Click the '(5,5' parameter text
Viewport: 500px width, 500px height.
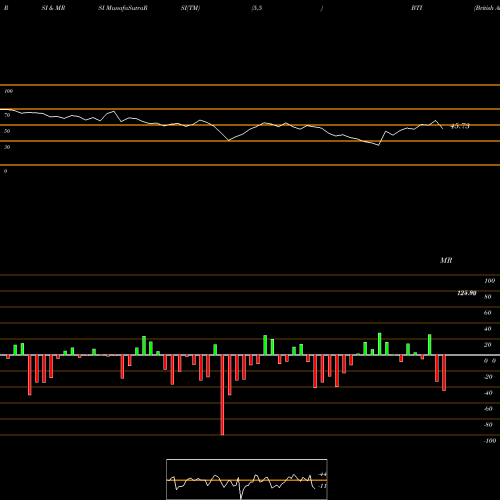[257, 8]
